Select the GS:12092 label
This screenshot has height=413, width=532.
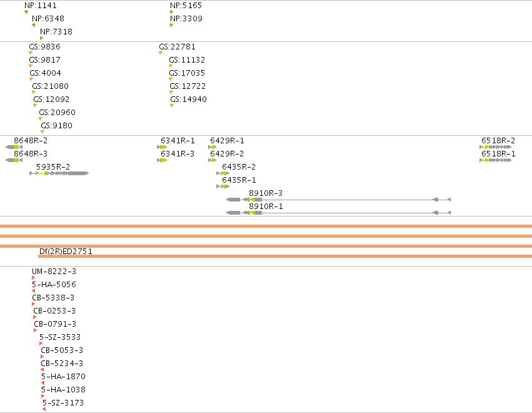tap(51, 99)
